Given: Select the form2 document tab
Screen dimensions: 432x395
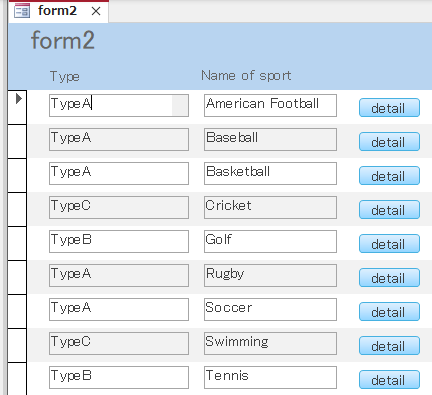Looking at the screenshot, I should tap(58, 11).
